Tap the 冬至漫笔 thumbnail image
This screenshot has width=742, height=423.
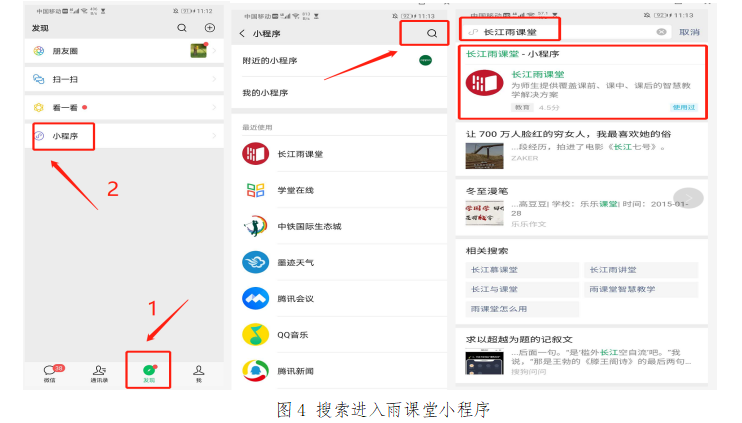485,213
